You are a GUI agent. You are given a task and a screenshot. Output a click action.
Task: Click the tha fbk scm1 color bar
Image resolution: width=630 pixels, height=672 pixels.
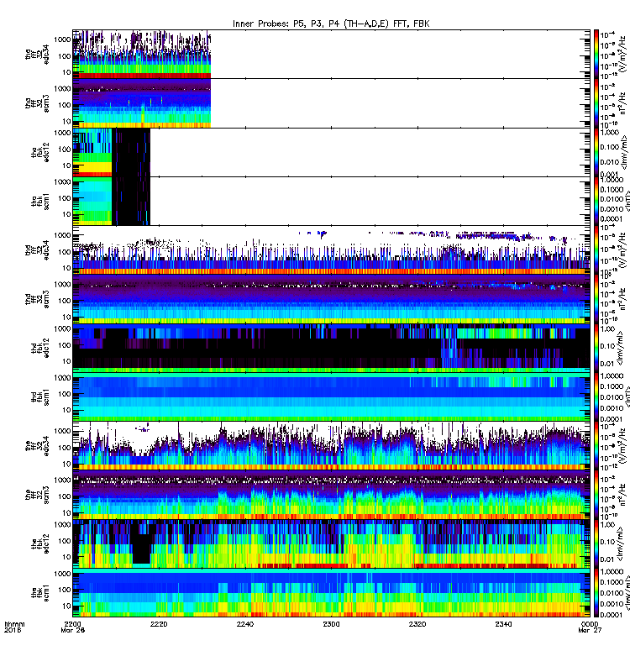pos(596,201)
